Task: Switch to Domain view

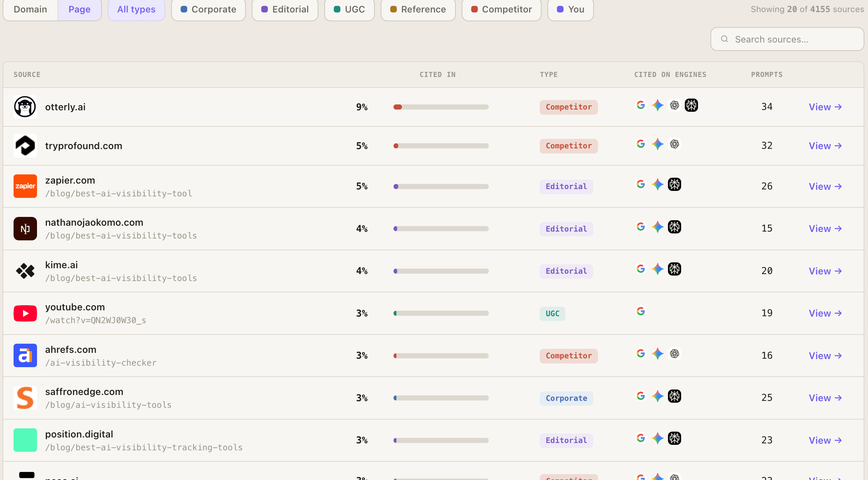Action: (x=30, y=10)
